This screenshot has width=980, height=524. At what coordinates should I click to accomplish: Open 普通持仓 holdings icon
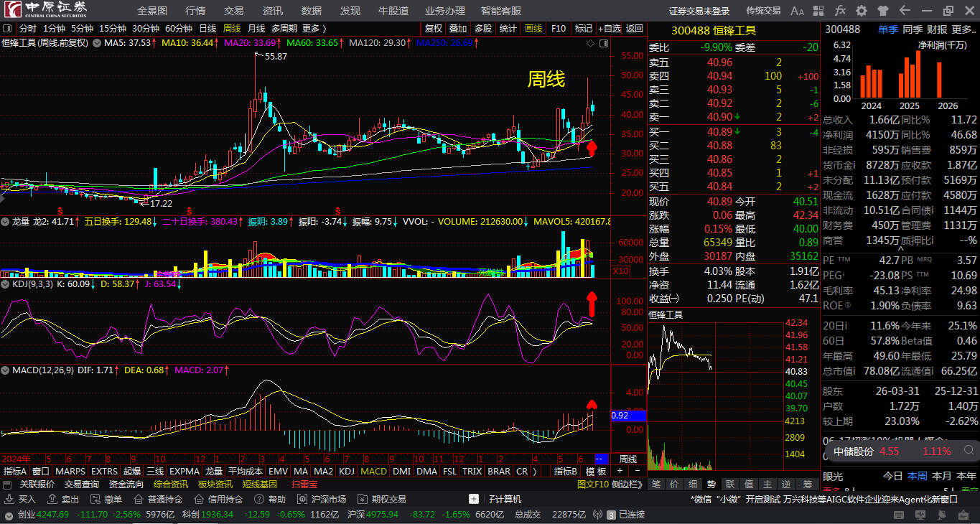(x=139, y=500)
